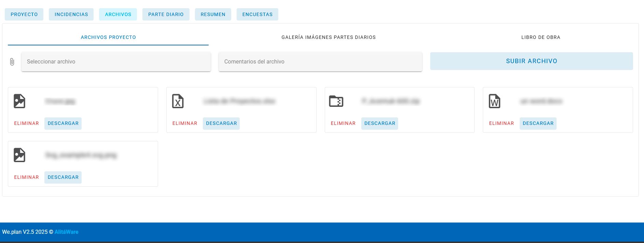Delete the docx document with ELIMINAR
This screenshot has width=644, height=243.
tap(502, 124)
